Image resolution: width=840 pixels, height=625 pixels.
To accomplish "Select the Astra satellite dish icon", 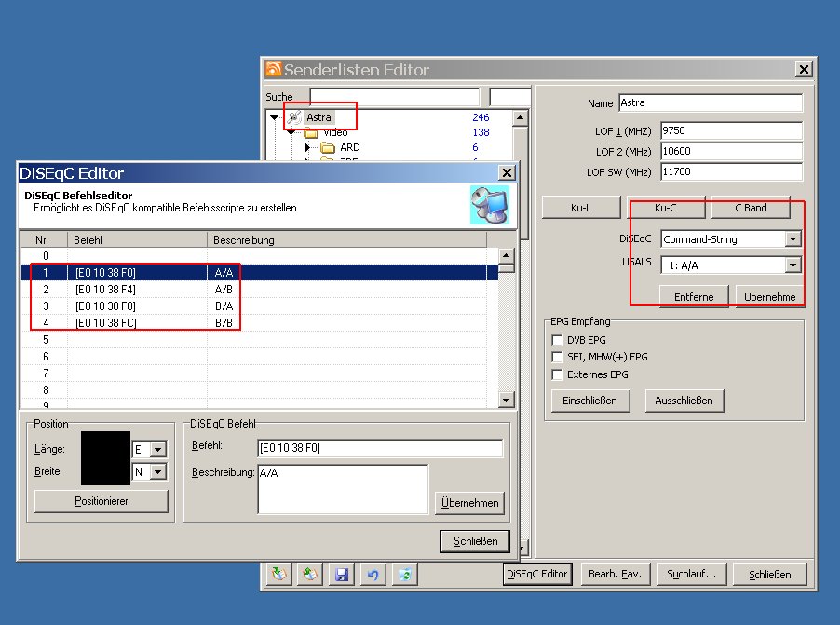I will click(x=294, y=117).
